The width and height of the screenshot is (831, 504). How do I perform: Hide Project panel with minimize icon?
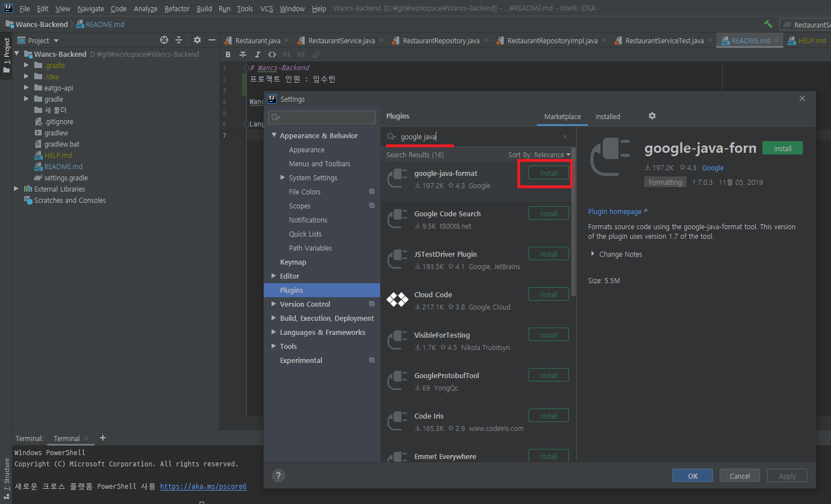tap(212, 40)
